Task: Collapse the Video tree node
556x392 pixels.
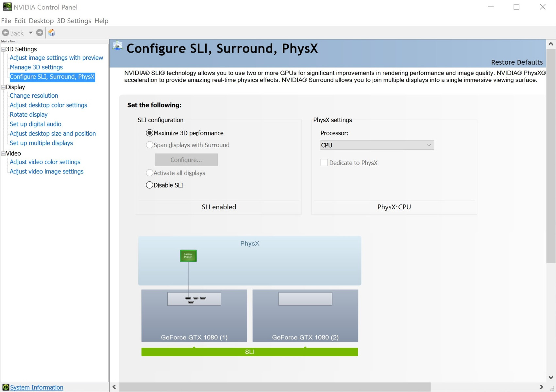Action: click(x=3, y=154)
